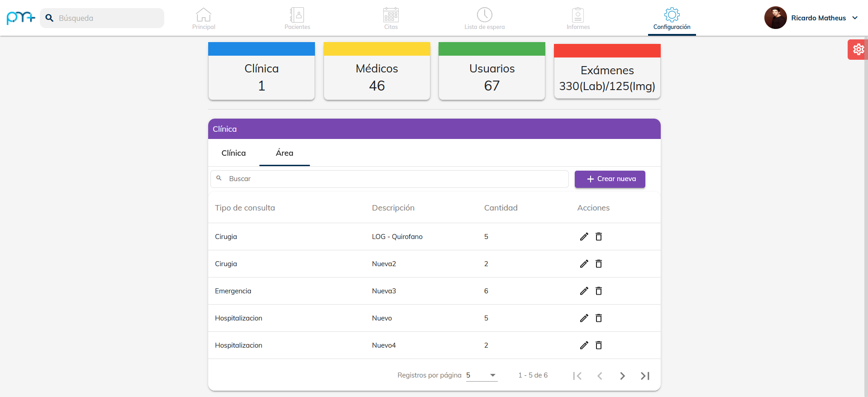Delete the Nuevo Hospitalizacion row

tap(599, 318)
